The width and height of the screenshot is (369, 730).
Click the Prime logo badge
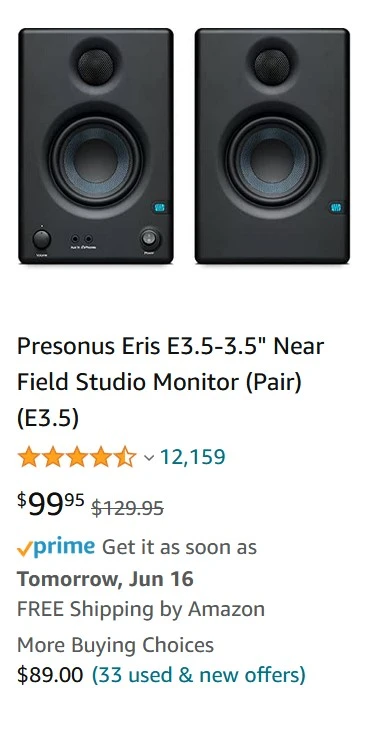point(64,547)
